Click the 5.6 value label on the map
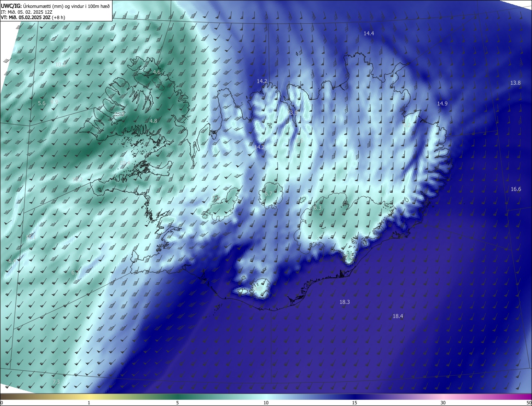The image size is (532, 406). click(x=42, y=103)
